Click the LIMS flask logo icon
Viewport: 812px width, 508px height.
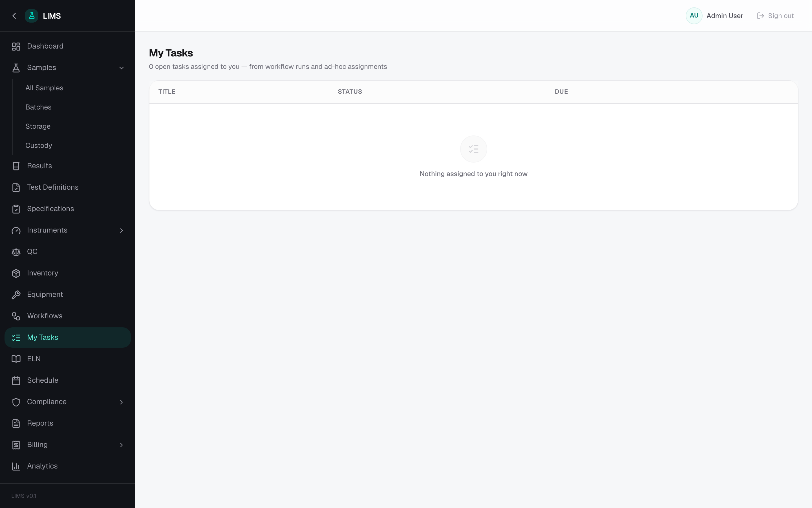coord(32,16)
